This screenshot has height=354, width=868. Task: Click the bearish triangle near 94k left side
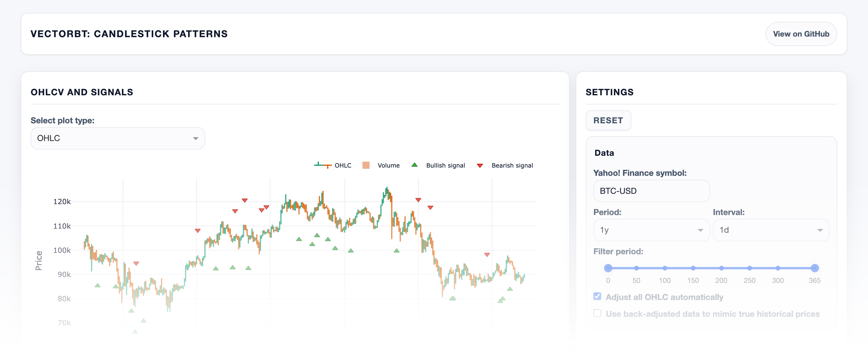tap(136, 263)
